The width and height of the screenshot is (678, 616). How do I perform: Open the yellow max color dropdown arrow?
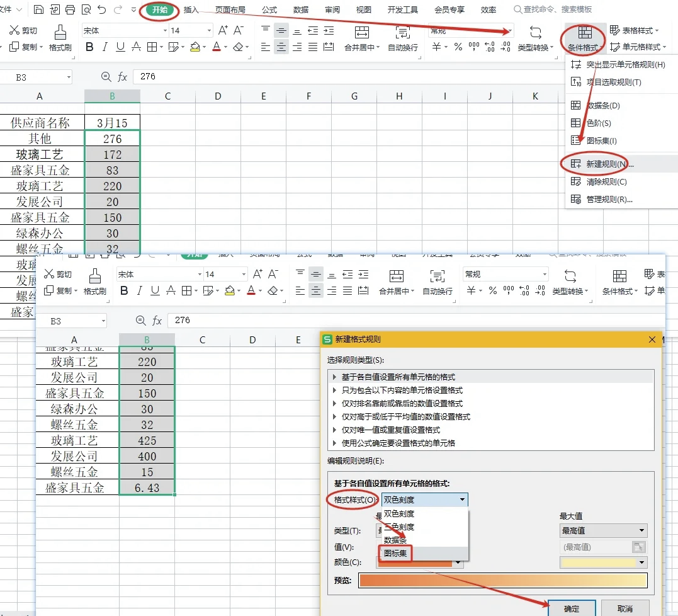641,562
